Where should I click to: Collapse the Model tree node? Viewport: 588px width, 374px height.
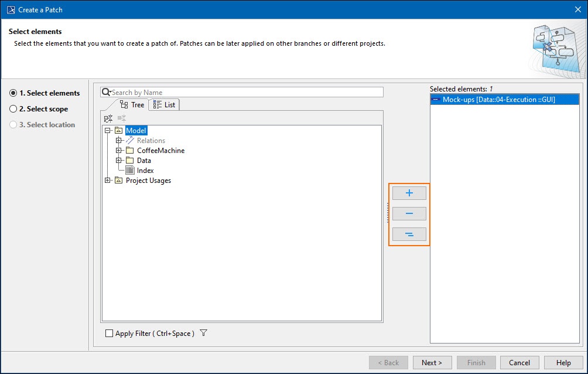tap(108, 131)
